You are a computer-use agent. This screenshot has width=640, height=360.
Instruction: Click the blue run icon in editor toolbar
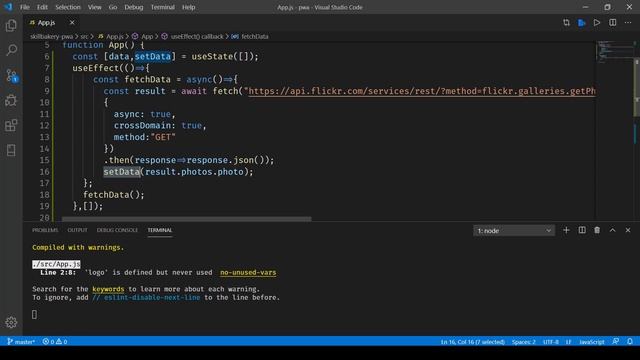582,22
